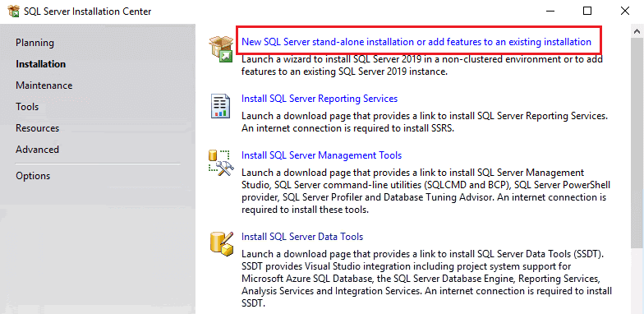The width and height of the screenshot is (644, 314).
Task: Open the Options page
Action: pyautogui.click(x=33, y=176)
